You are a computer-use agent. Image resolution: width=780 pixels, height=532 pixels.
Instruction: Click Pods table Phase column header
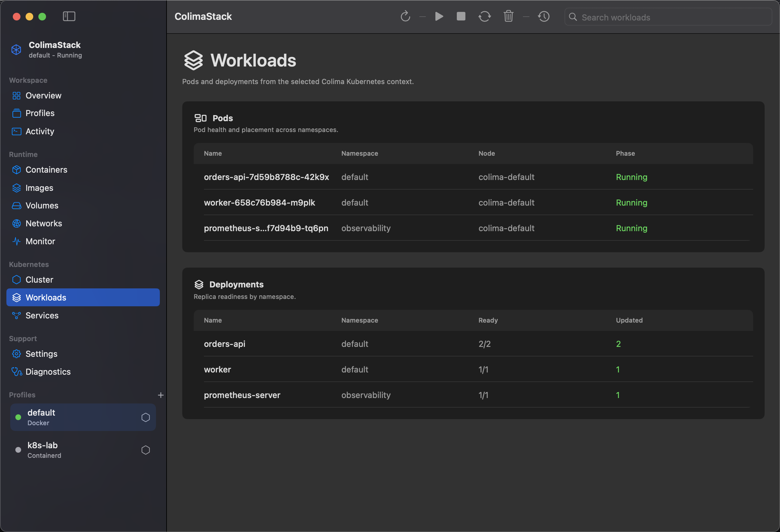(x=625, y=153)
